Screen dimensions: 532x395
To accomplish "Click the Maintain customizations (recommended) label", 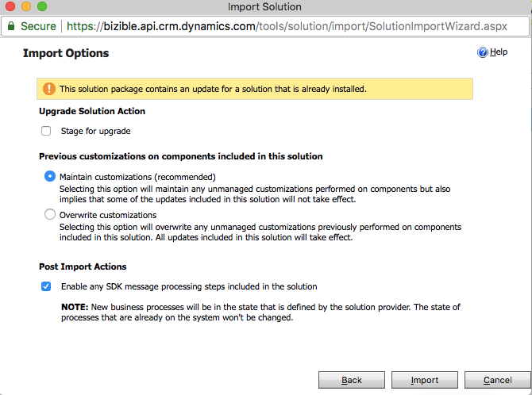I will (138, 177).
